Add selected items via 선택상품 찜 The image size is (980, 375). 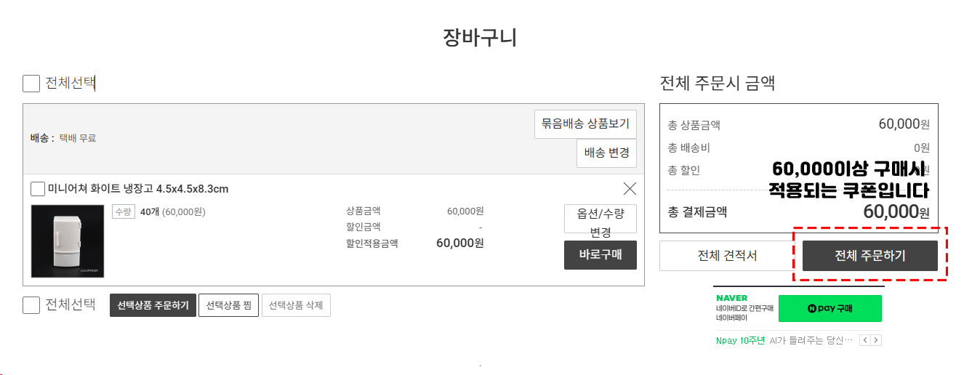[x=228, y=305]
